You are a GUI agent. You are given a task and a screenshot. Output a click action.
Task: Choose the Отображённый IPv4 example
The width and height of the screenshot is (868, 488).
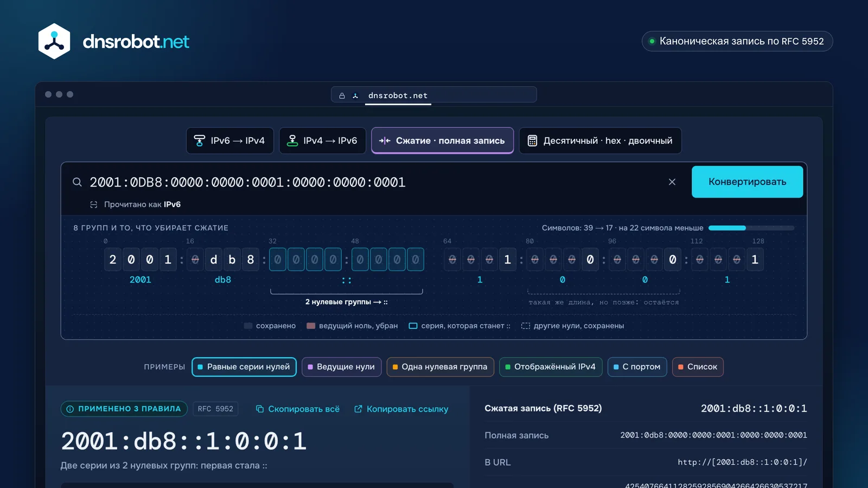[x=551, y=367]
